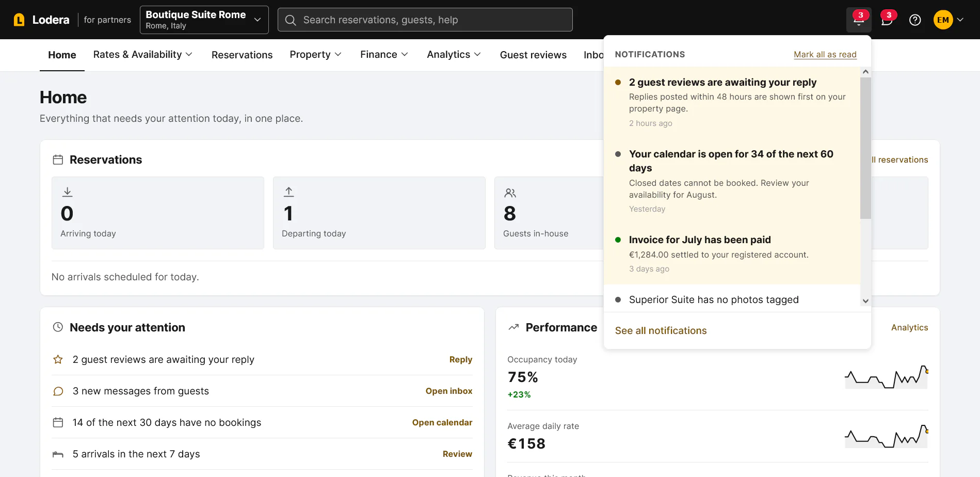Viewport: 980px width, 477px height.
Task: Click the bed icon beside arrivals row
Action: [58, 454]
